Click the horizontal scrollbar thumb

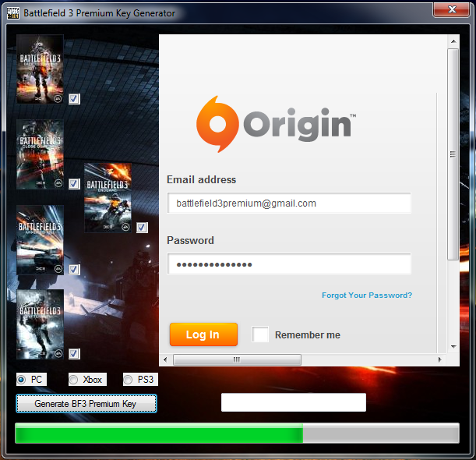(237, 359)
